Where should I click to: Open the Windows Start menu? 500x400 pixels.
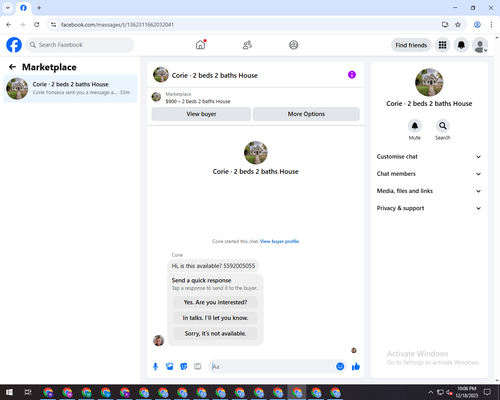point(9,392)
